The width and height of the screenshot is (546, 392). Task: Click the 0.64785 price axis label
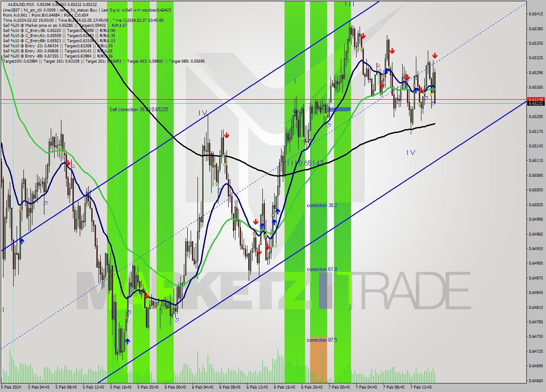pyautogui.click(x=536, y=322)
